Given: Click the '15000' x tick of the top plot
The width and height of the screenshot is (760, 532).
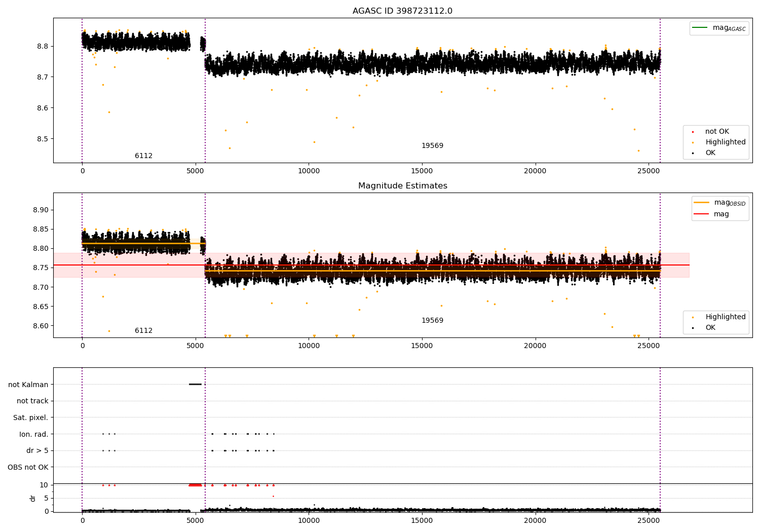Looking at the screenshot, I should point(422,171).
